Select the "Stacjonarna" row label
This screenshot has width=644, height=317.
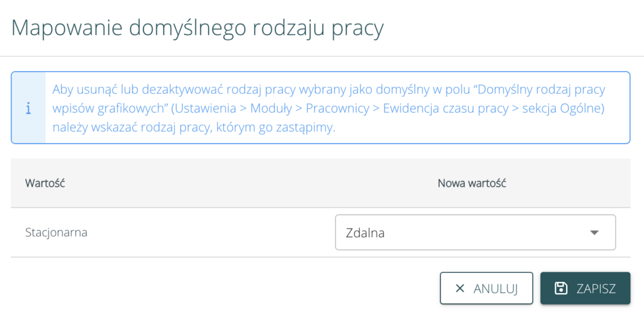(56, 232)
